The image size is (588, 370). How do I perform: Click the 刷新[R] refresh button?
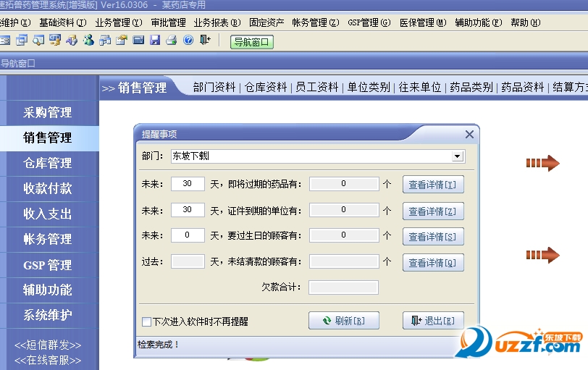(344, 321)
